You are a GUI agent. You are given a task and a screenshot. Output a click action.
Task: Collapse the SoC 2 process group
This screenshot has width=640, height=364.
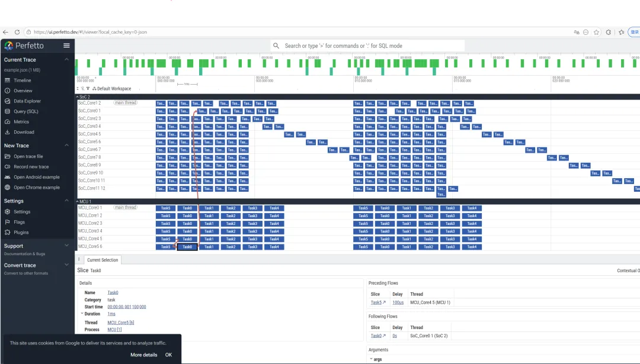pyautogui.click(x=78, y=97)
